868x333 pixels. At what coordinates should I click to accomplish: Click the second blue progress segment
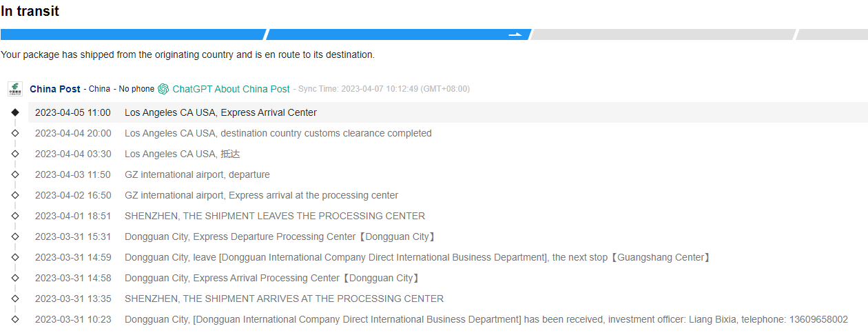pos(386,34)
